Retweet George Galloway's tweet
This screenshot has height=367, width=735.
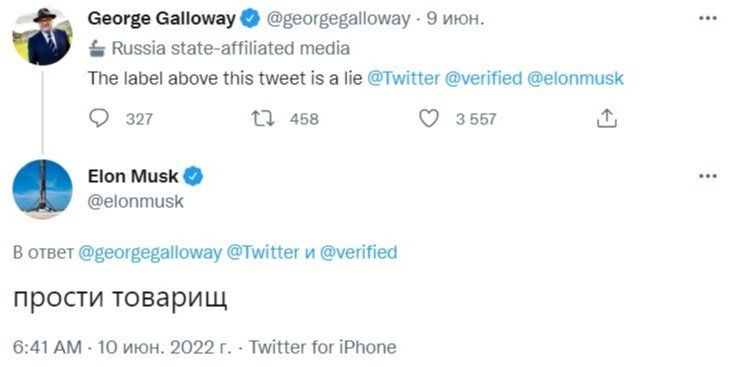pyautogui.click(x=263, y=119)
